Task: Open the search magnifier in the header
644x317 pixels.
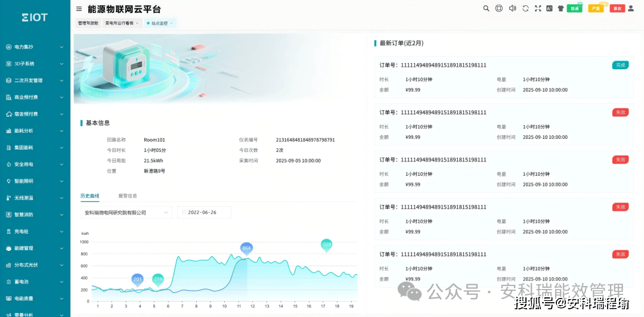Action: tap(486, 8)
